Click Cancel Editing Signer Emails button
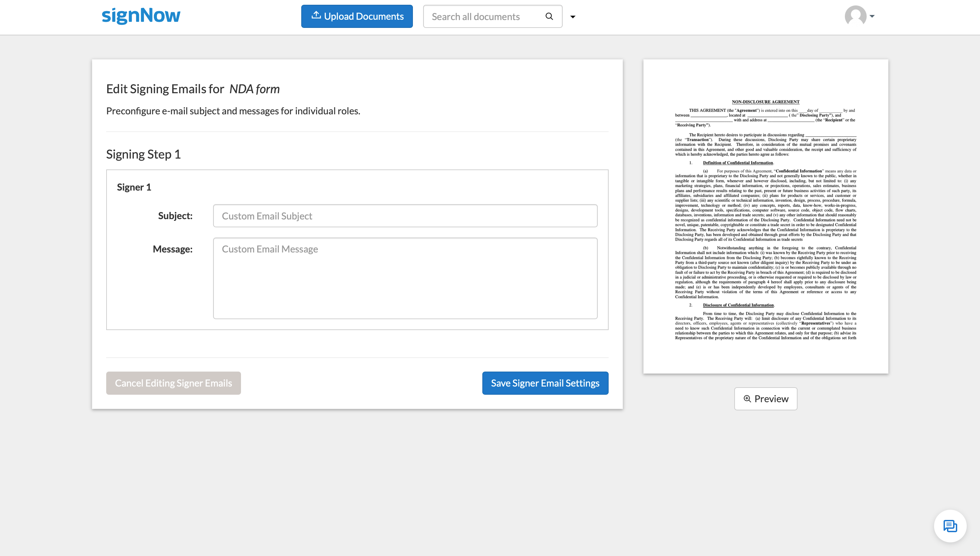 click(173, 382)
